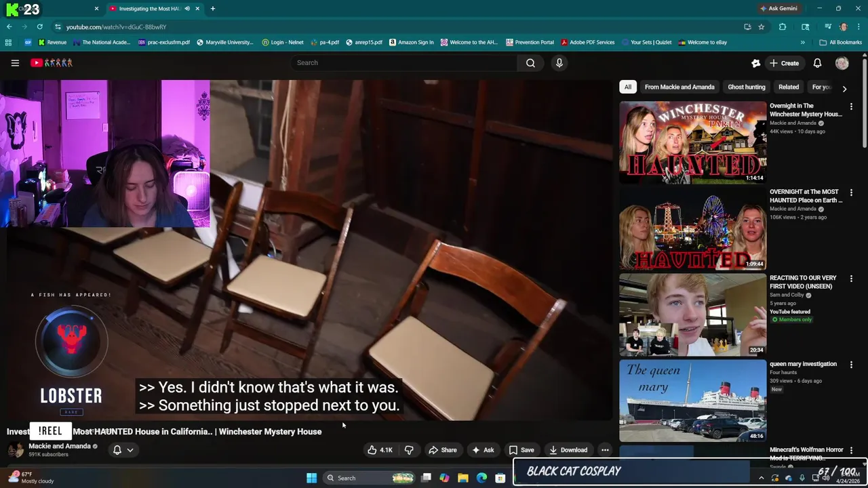
Task: Bookmark this page with star icon
Action: (762, 27)
